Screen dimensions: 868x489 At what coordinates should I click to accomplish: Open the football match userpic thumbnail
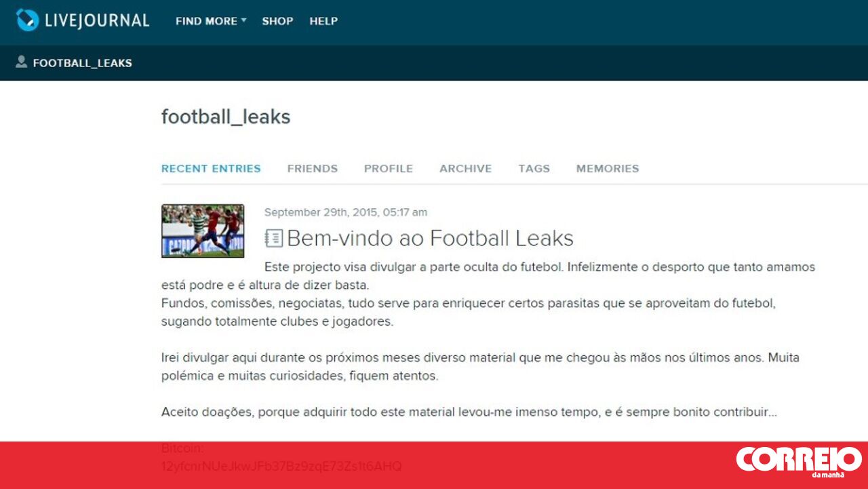pos(203,231)
